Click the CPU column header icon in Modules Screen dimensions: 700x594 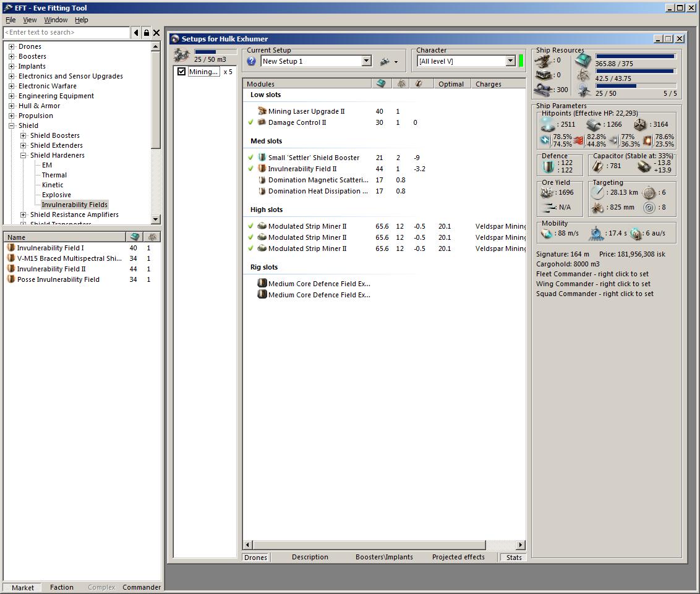[x=380, y=83]
